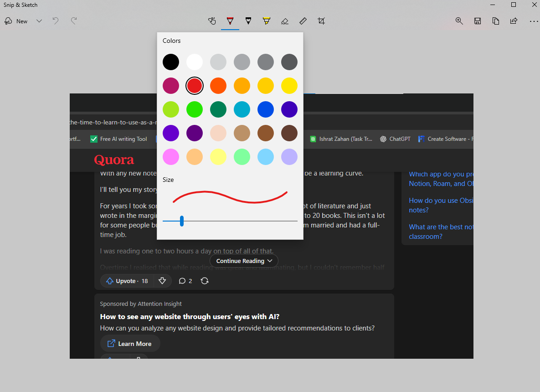Save the snip with floppy disk icon
Screen dimensions: 540x392
coord(478,21)
